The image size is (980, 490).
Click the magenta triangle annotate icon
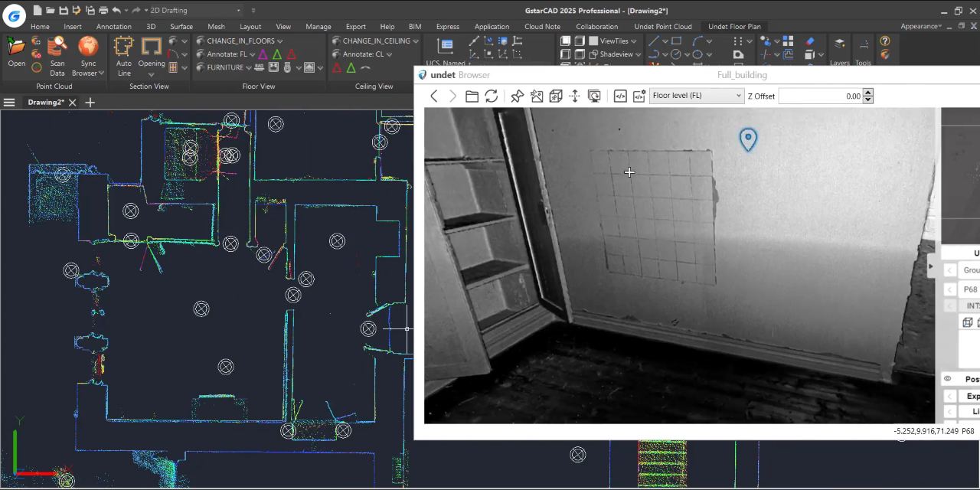pyautogui.click(x=263, y=54)
